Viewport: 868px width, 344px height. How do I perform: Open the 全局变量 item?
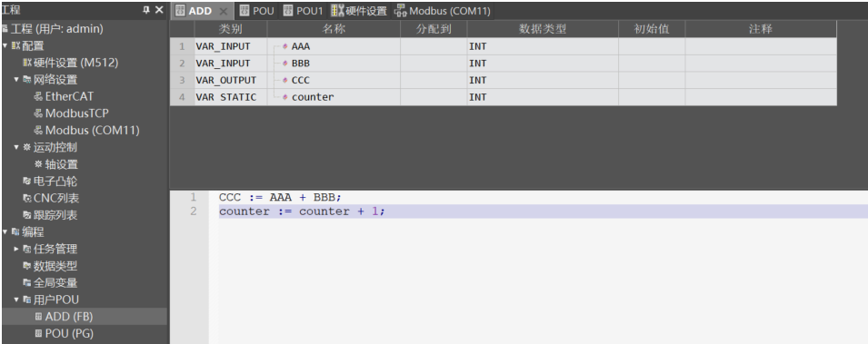(55, 282)
